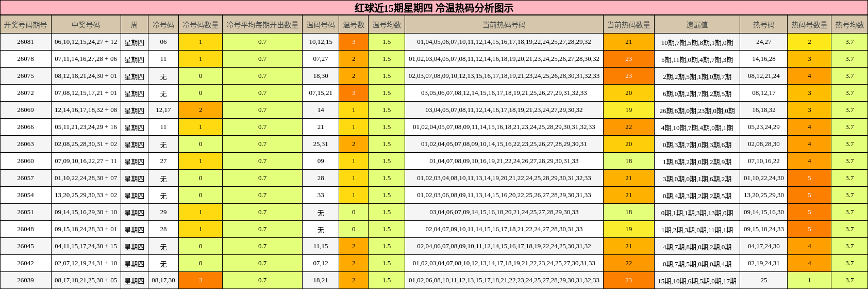This screenshot has height=289, width=868.
Task: Click the 冷号平均每期开出数量 column header
Action: (262, 25)
